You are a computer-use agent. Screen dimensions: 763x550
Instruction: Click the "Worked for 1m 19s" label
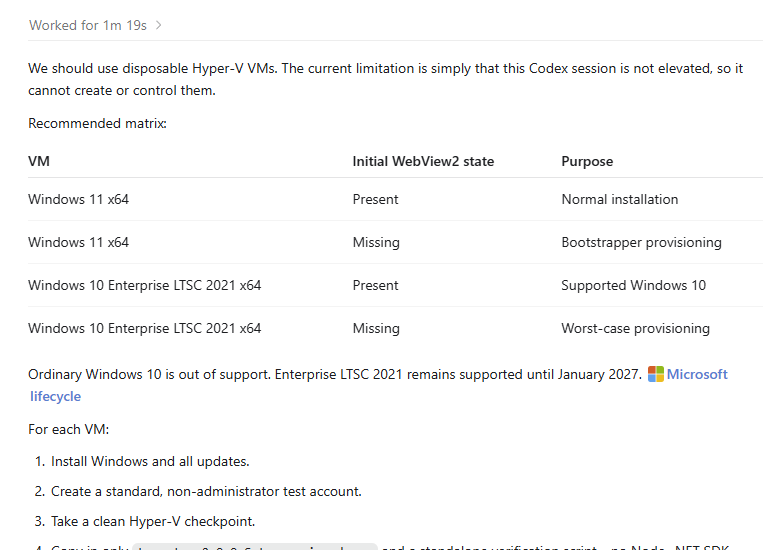coord(88,25)
